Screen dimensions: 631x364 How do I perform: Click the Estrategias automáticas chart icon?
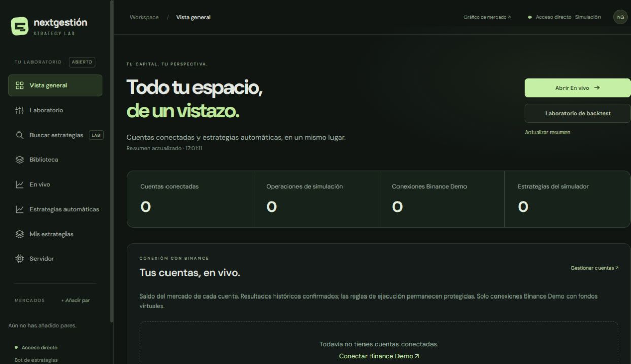[x=20, y=210]
